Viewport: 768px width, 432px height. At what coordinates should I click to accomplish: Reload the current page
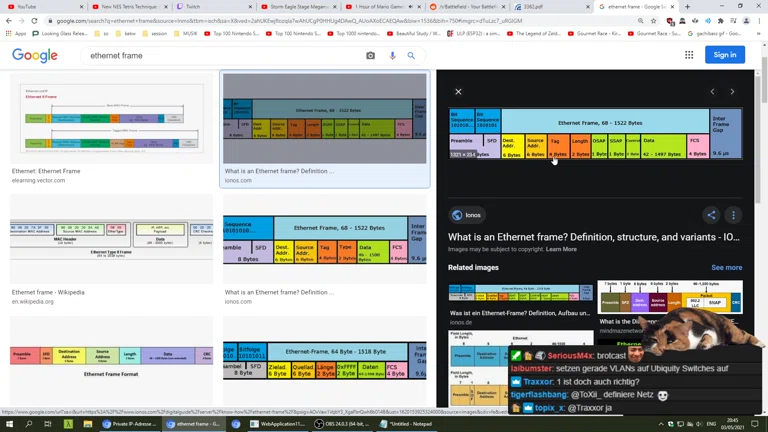(34, 21)
